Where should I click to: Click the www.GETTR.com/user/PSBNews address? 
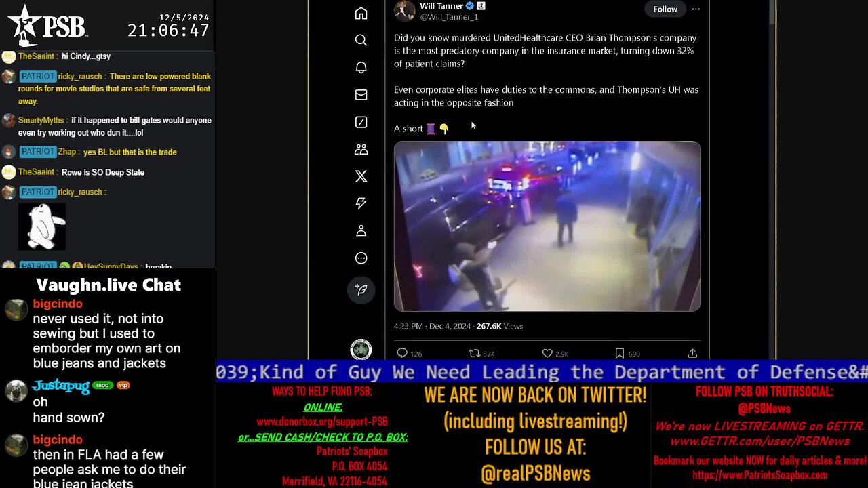(759, 441)
